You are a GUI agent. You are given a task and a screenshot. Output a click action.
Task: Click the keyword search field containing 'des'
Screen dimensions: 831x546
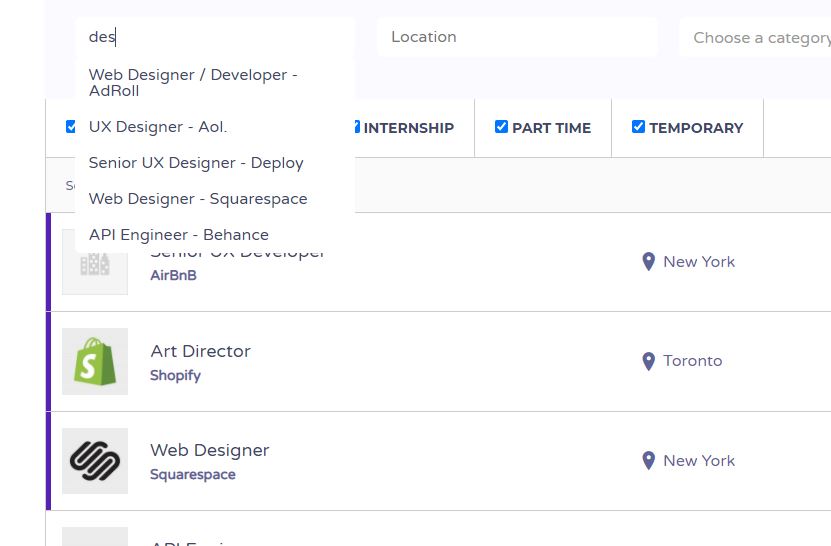click(x=215, y=37)
